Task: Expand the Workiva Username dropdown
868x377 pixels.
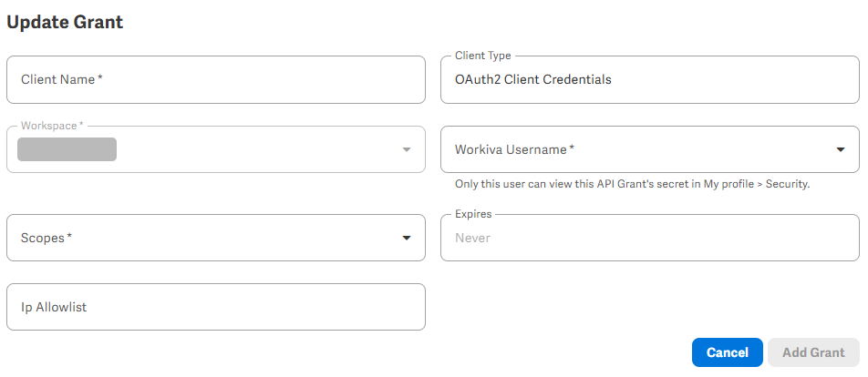Action: (x=650, y=149)
